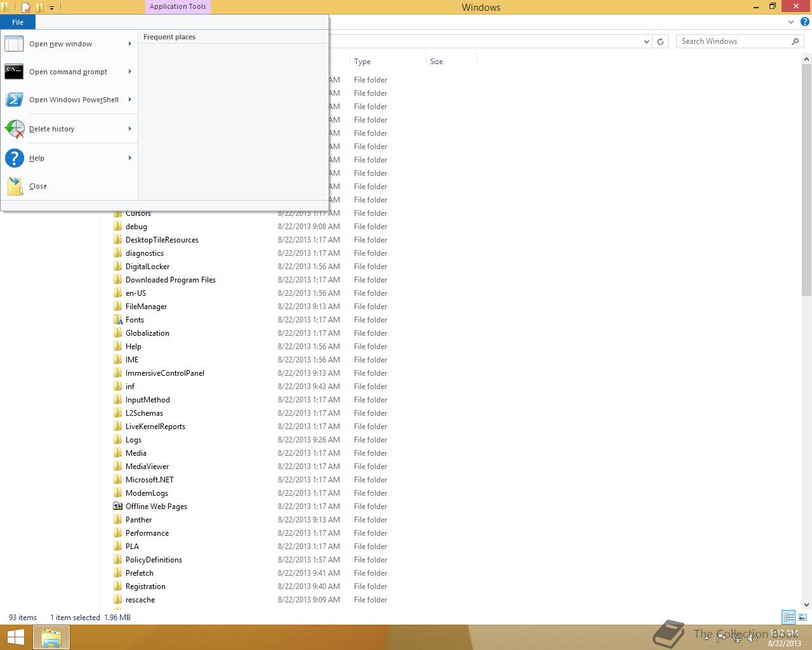Click the File Explorer taskbar icon
812x650 pixels.
(51, 637)
